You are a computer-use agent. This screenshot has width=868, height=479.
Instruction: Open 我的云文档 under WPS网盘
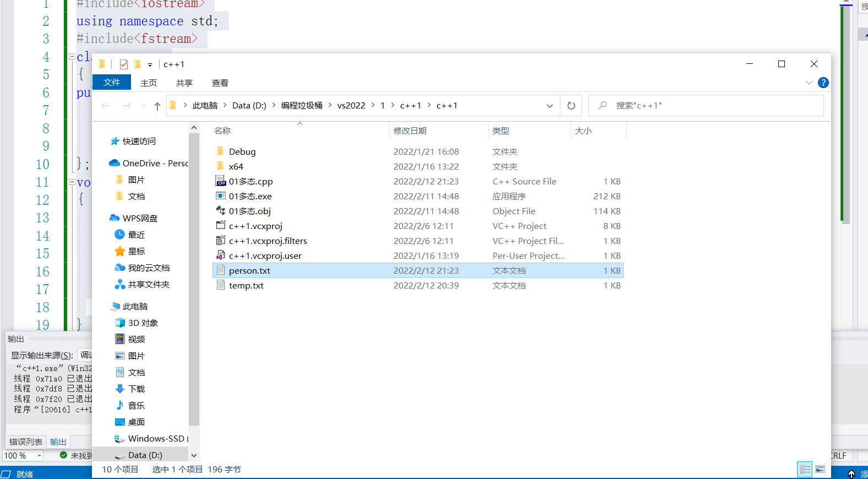(149, 268)
